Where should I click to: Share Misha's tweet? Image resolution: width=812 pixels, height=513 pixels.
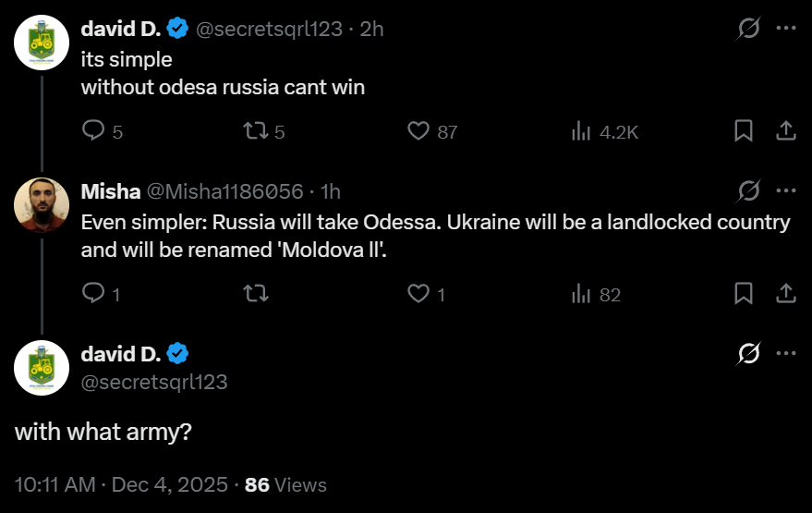point(785,293)
